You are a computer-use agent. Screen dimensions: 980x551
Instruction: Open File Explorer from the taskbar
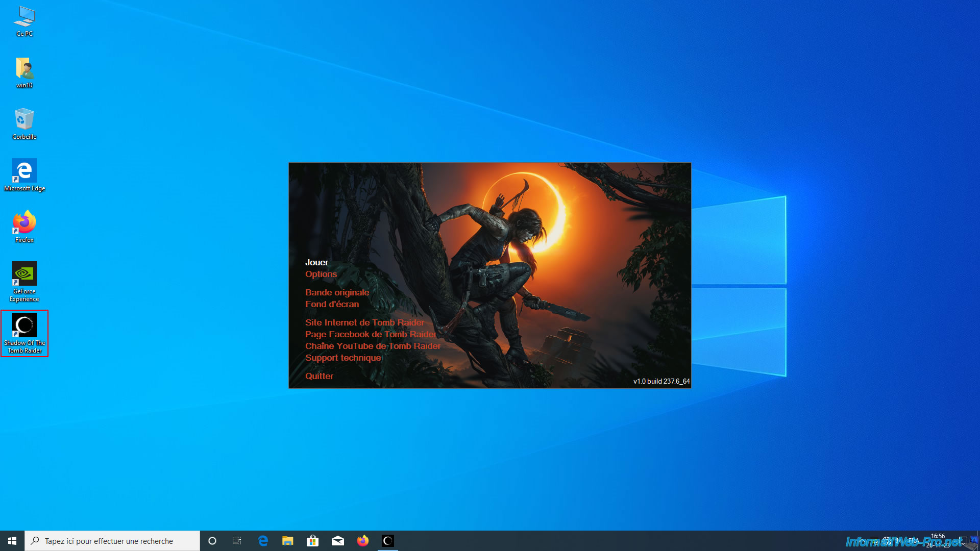point(288,541)
